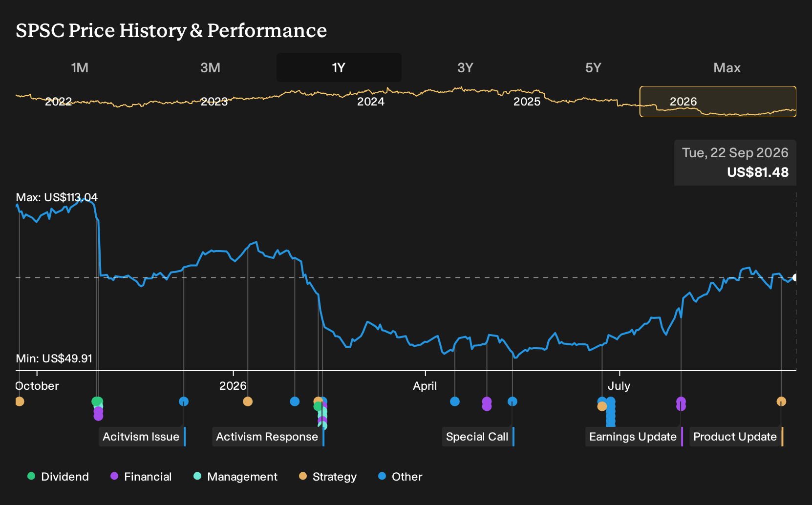This screenshot has height=505, width=812.
Task: Select orange dot above Product Update label
Action: pos(781,401)
